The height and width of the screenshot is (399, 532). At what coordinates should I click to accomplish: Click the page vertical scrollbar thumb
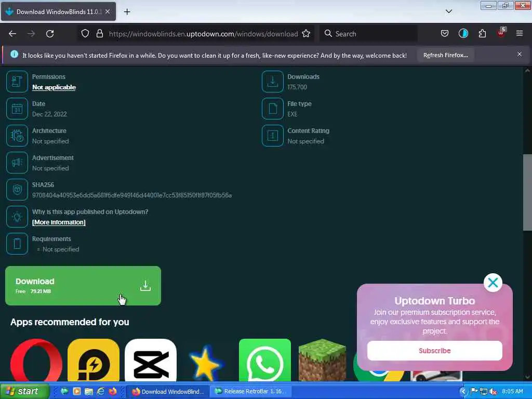pyautogui.click(x=527, y=192)
